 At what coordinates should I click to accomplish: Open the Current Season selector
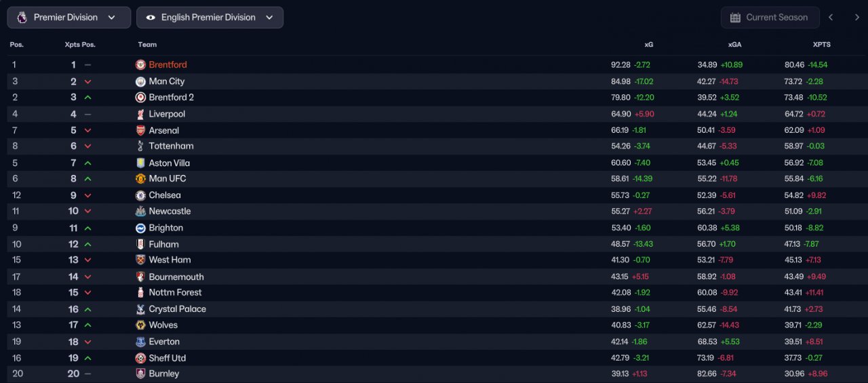coord(770,18)
